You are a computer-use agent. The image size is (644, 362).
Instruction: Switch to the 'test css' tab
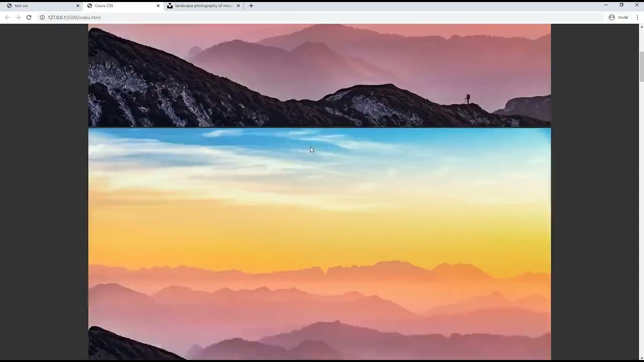[x=42, y=6]
